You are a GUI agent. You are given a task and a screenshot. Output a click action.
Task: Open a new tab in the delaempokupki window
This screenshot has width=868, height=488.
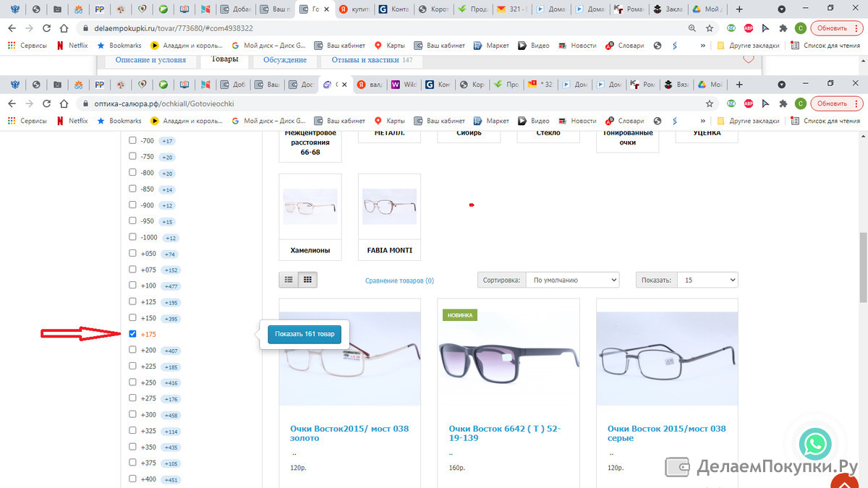click(x=739, y=9)
